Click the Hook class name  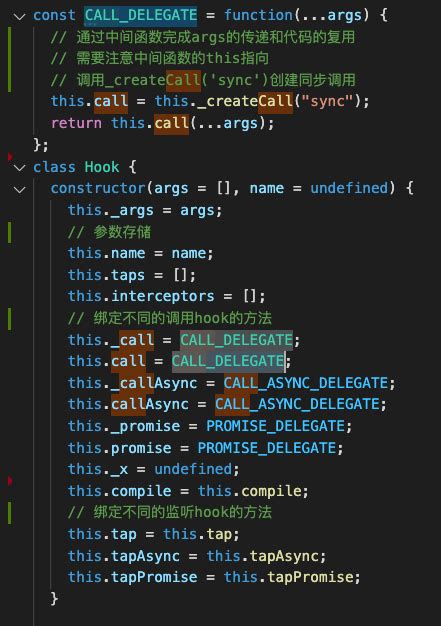click(102, 167)
